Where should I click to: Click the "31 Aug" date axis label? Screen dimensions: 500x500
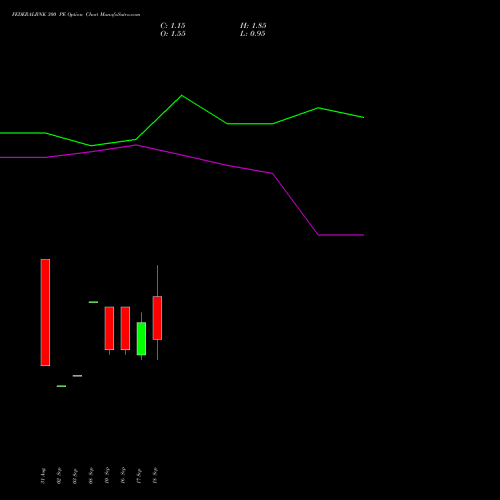pos(43,476)
